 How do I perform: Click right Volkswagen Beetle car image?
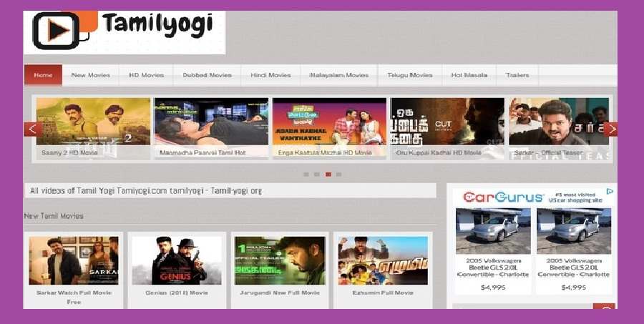pyautogui.click(x=574, y=231)
